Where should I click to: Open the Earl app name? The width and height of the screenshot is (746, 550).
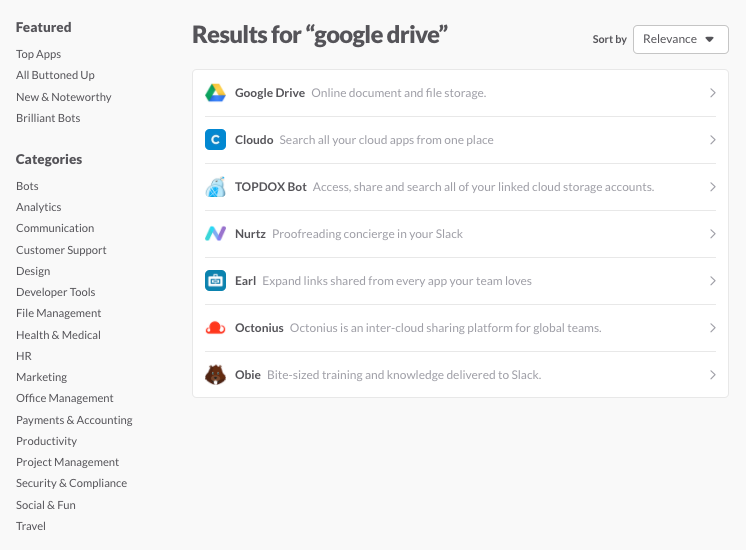point(245,281)
